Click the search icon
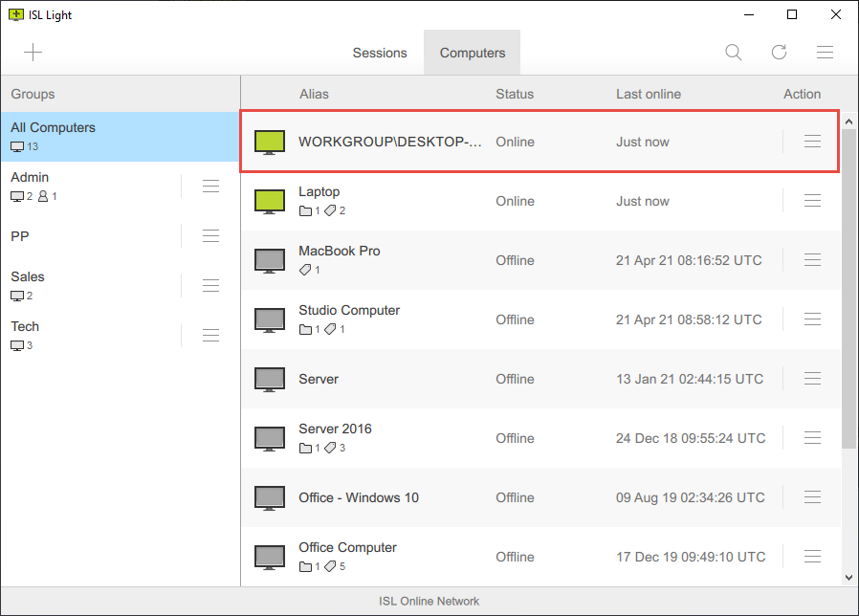This screenshot has height=616, width=859. pos(733,52)
